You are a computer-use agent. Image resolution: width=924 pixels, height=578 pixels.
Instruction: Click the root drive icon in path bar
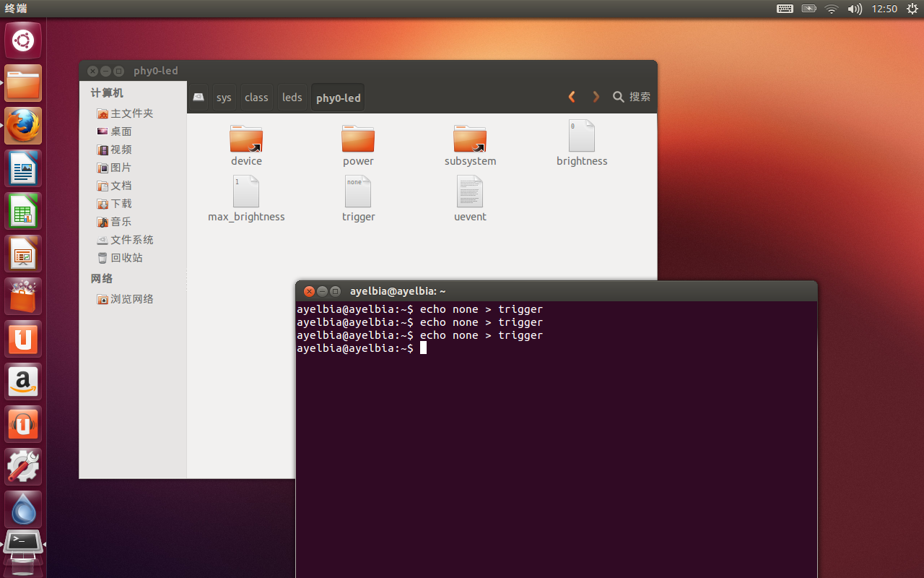point(199,98)
